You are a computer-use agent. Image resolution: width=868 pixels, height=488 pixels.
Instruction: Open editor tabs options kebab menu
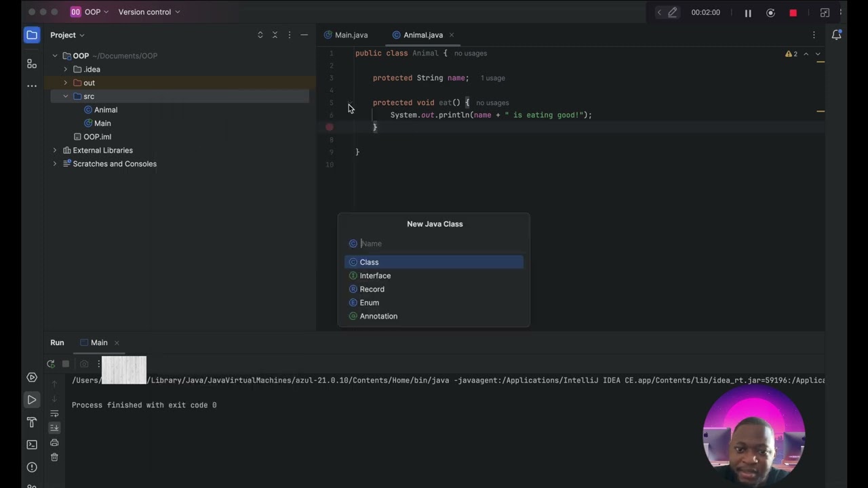click(814, 35)
